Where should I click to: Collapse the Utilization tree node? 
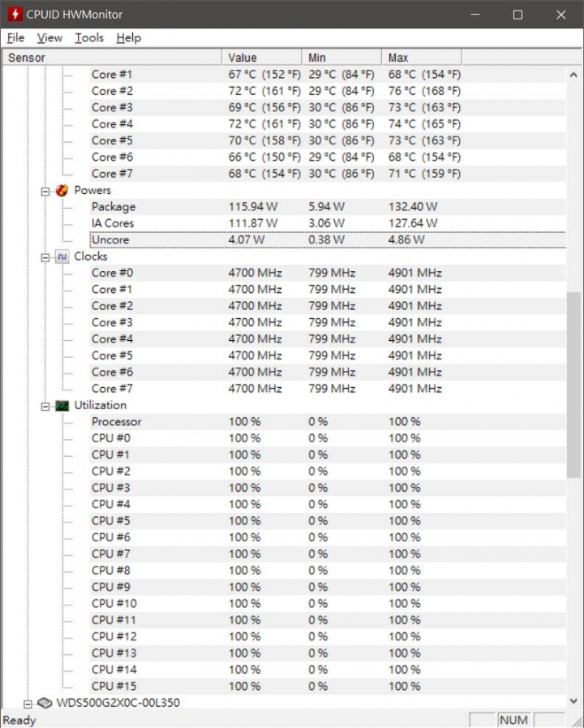click(45, 407)
